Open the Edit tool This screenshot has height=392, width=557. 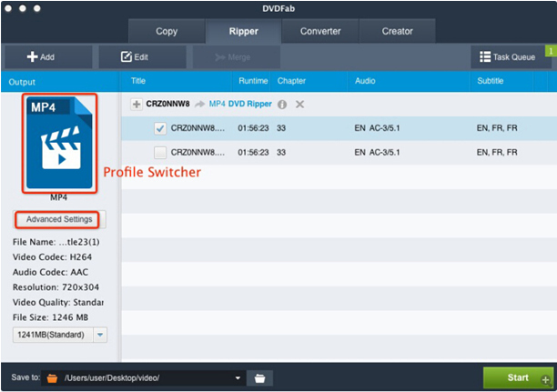tap(142, 56)
